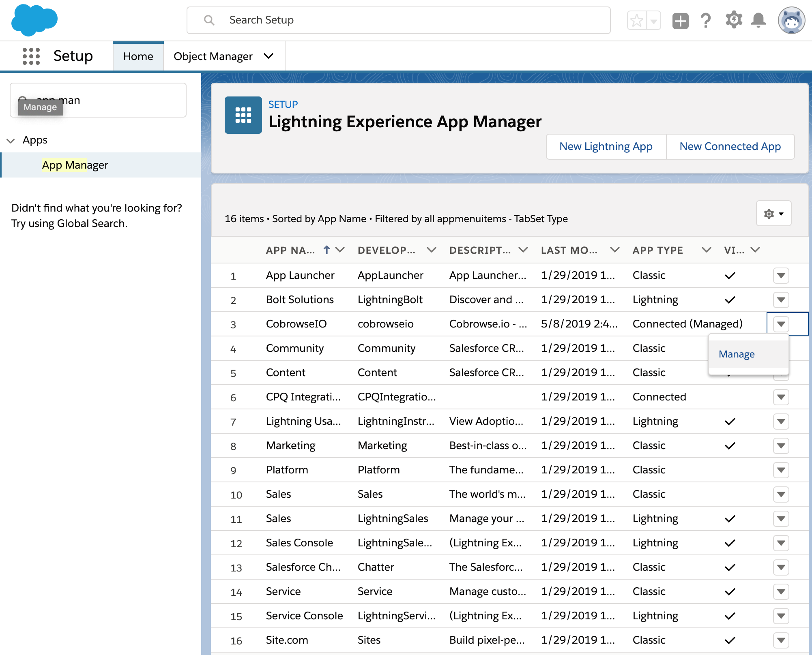Open row actions for Service Console

(781, 616)
